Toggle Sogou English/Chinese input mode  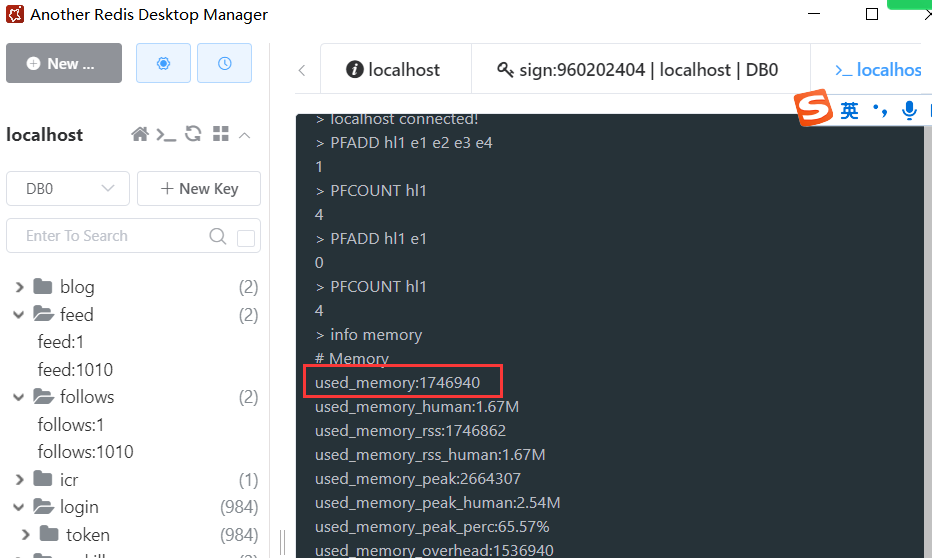click(849, 110)
